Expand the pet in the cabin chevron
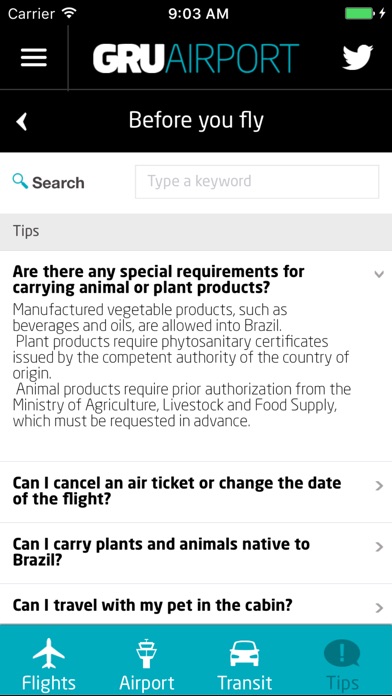 pyautogui.click(x=379, y=608)
